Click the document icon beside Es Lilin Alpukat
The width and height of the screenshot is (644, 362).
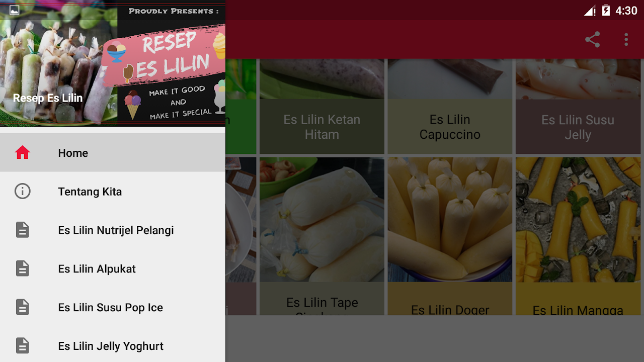point(23,268)
